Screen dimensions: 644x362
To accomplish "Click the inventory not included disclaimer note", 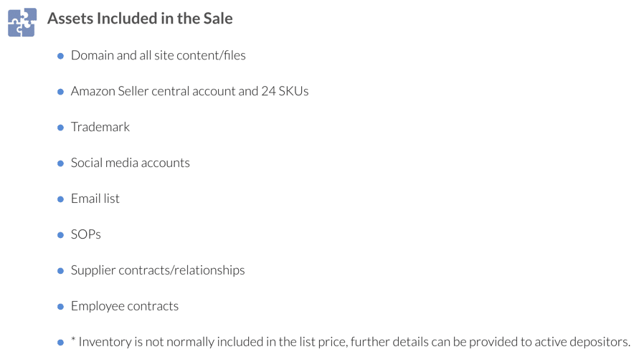I will (x=351, y=342).
